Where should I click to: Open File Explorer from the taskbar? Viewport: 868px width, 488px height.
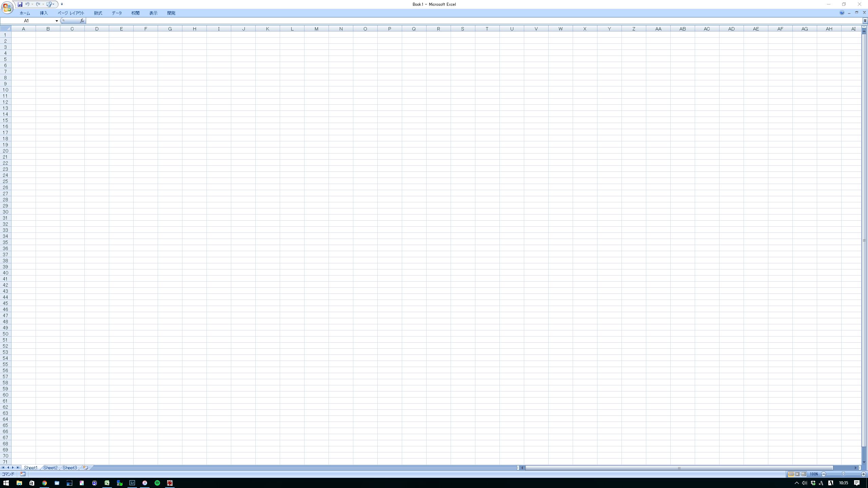pos(19,483)
